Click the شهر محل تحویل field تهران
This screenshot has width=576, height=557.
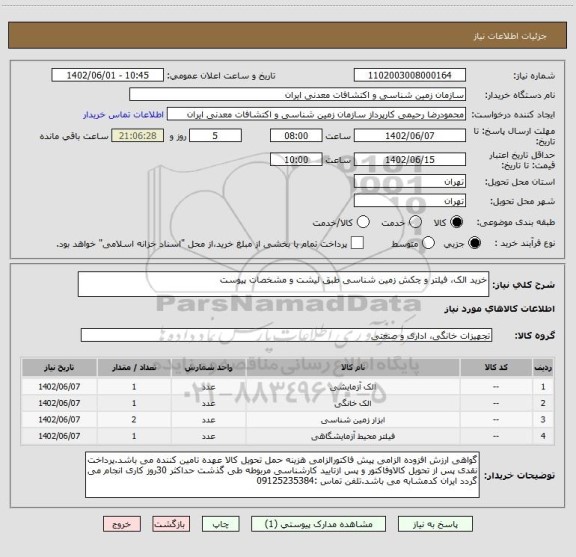click(410, 201)
